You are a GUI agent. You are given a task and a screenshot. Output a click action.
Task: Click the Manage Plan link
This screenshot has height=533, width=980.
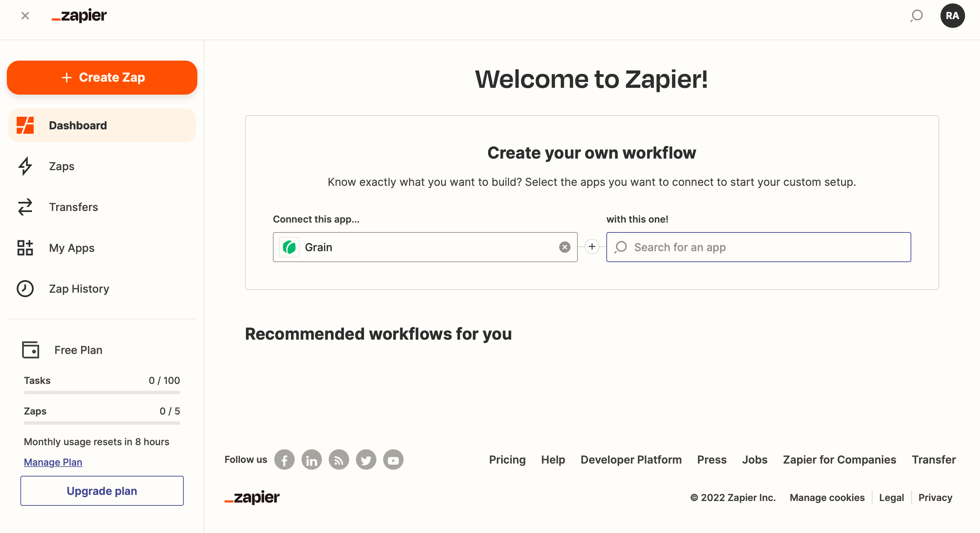(x=53, y=462)
